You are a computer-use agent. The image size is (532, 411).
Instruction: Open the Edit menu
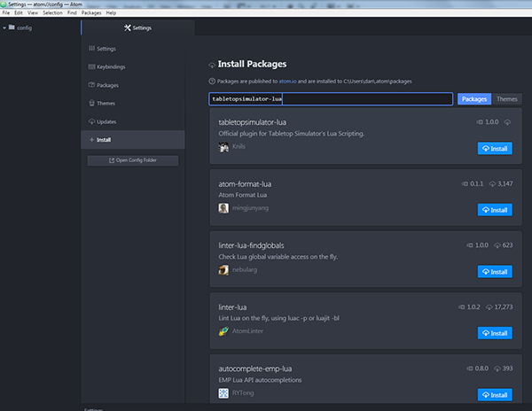click(19, 13)
